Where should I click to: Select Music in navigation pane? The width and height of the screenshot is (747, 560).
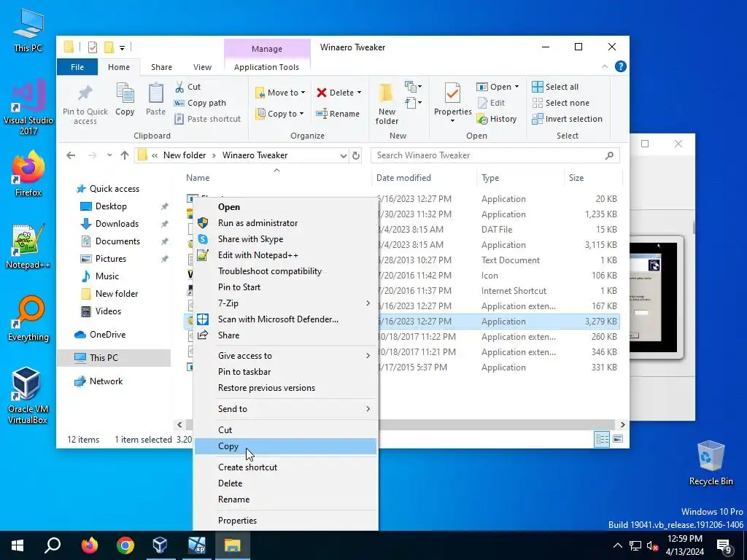[107, 276]
